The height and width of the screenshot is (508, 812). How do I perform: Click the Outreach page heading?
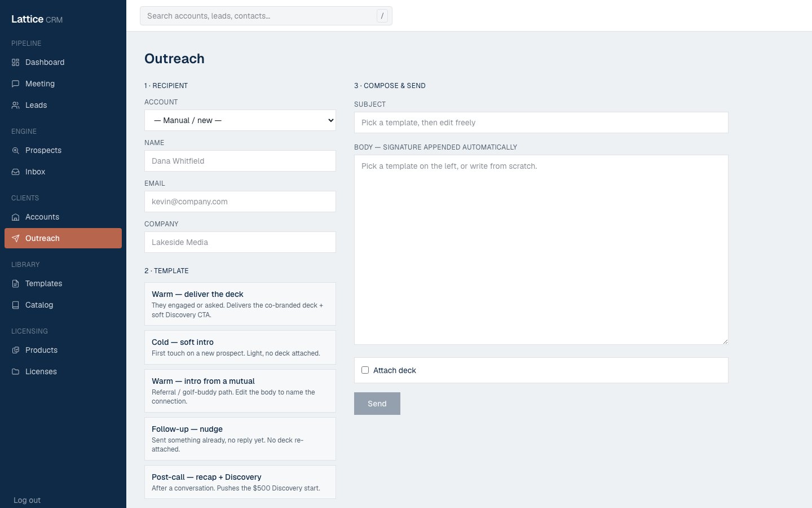[174, 59]
